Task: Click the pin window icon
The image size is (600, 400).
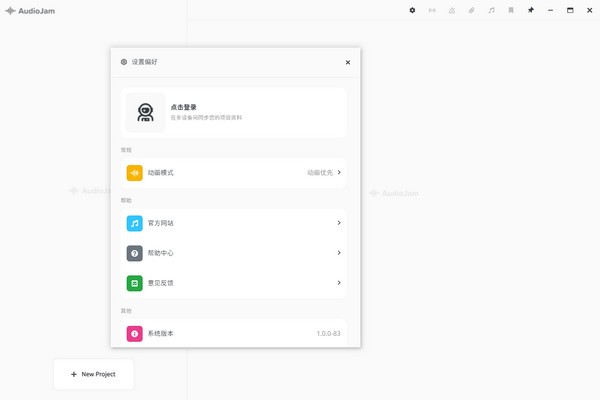Action: click(531, 10)
